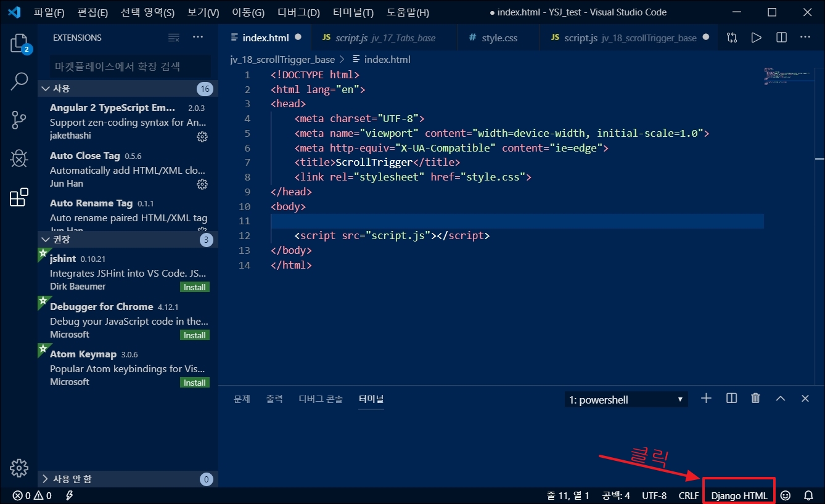This screenshot has width=825, height=504.
Task: Click Django HTML language mode selector
Action: [x=739, y=495]
